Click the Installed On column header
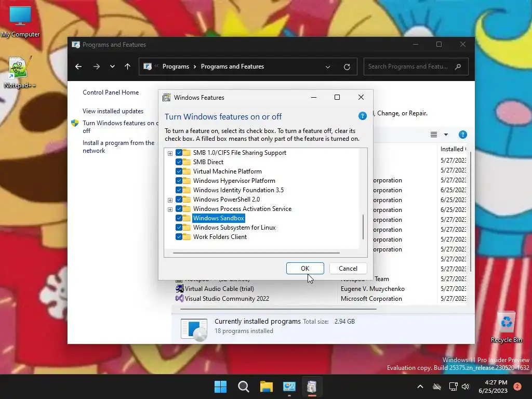The height and width of the screenshot is (399, 532). coord(453,149)
